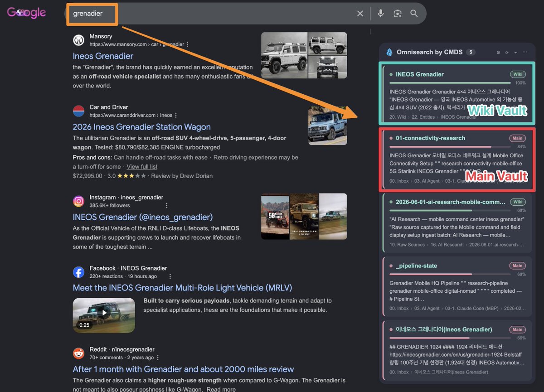Viewport: 544px width, 392px height.
Task: Open Meet the INEOS Grenadier MRLV link
Action: pos(182,288)
